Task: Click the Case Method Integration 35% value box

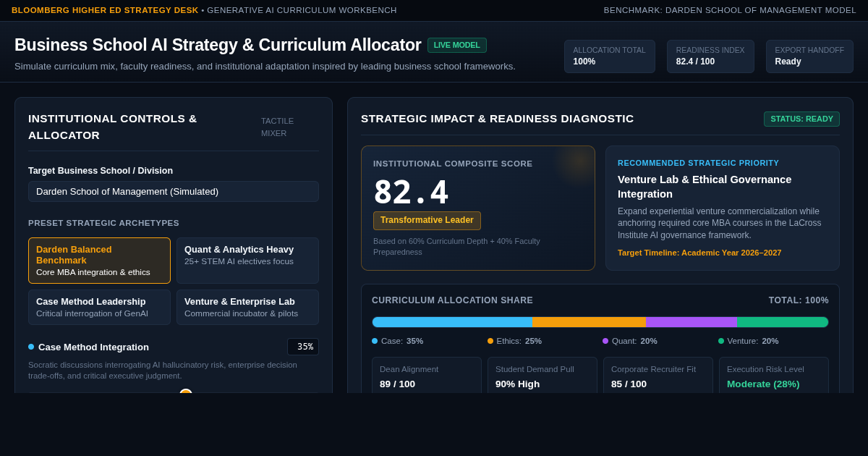Action: tap(303, 347)
